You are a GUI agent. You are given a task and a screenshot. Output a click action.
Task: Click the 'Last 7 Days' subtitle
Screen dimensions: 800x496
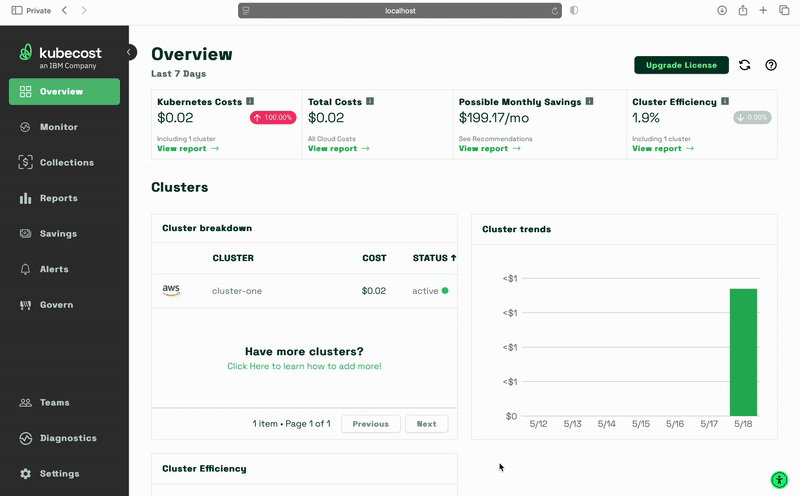click(179, 73)
